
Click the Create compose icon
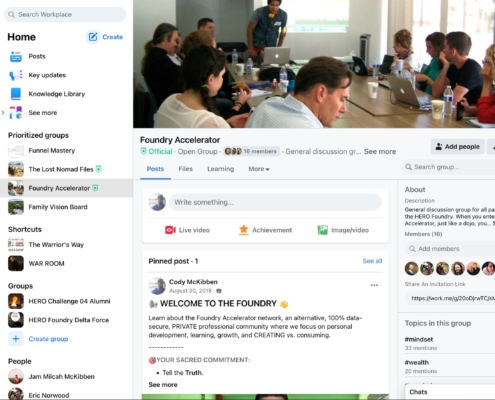pyautogui.click(x=93, y=37)
